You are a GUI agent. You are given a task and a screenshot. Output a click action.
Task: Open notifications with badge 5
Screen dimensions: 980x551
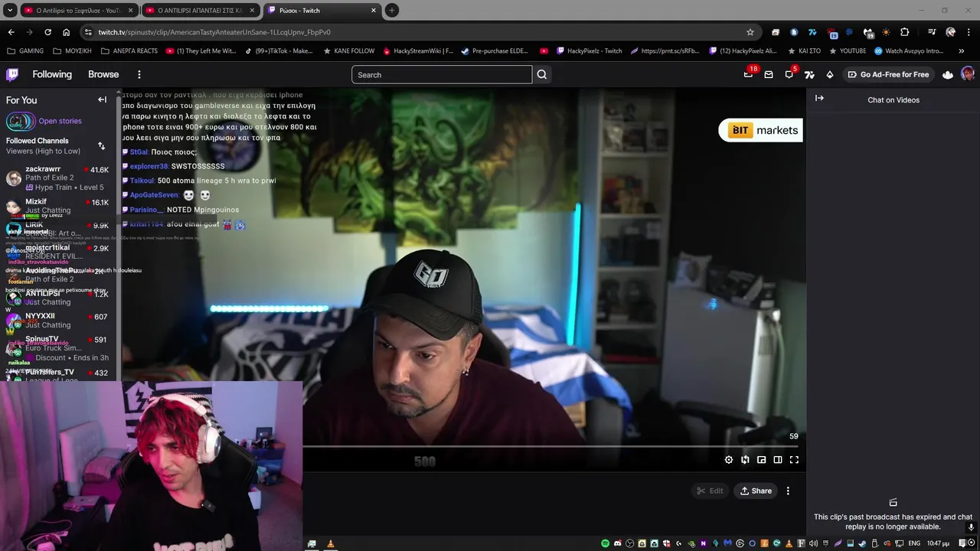tap(789, 74)
